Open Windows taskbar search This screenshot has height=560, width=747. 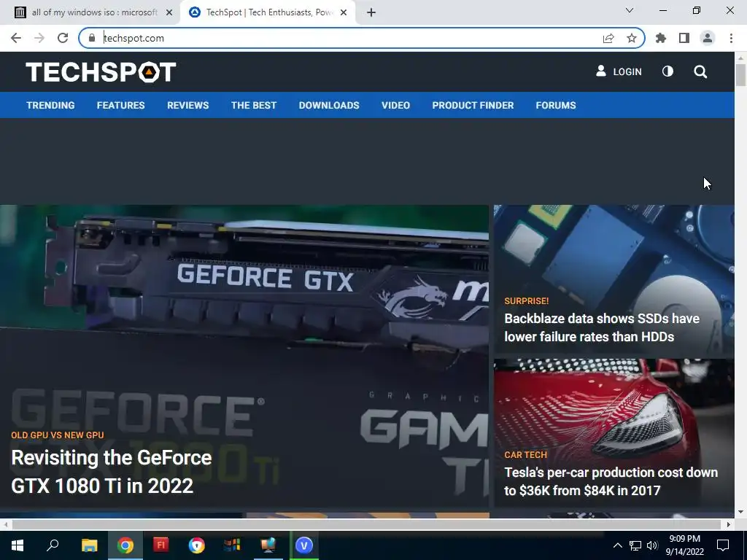point(53,545)
